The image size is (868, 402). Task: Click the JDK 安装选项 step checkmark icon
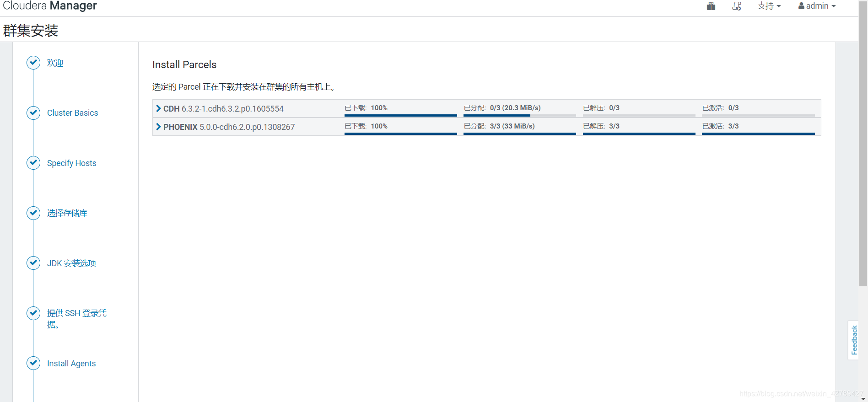33,263
